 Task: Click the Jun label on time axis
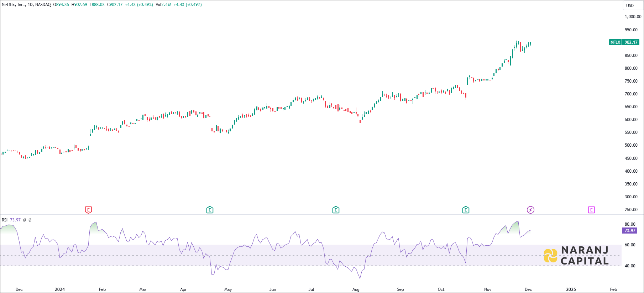click(273, 289)
